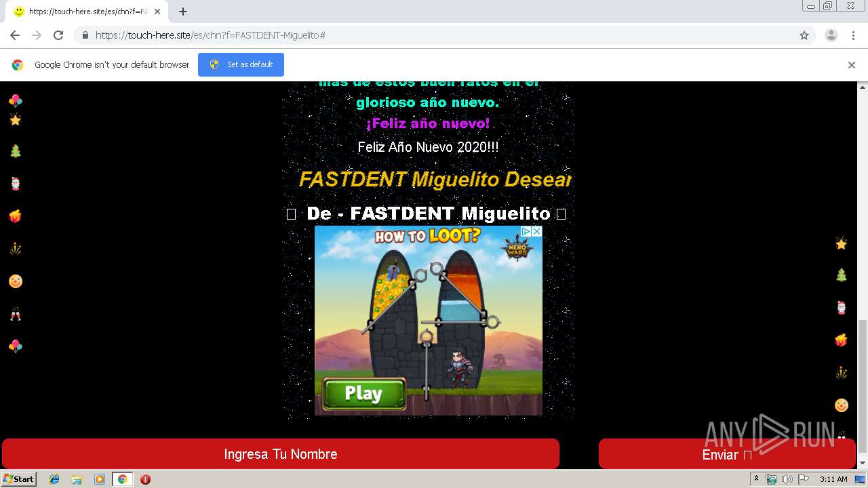868x488 pixels.
Task: Close the touch-here.site tab
Action: pos(157,12)
